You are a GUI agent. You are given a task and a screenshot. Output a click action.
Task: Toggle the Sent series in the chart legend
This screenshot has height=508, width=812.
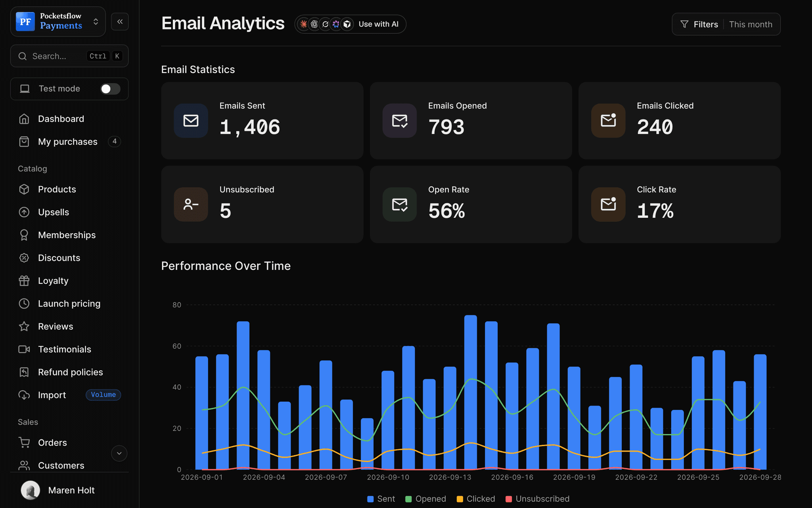click(381, 499)
